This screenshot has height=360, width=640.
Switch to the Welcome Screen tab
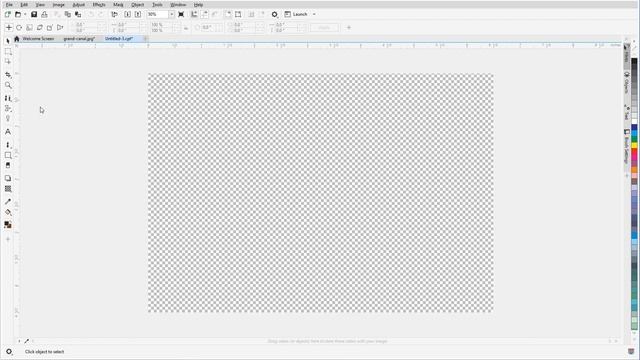[38, 39]
